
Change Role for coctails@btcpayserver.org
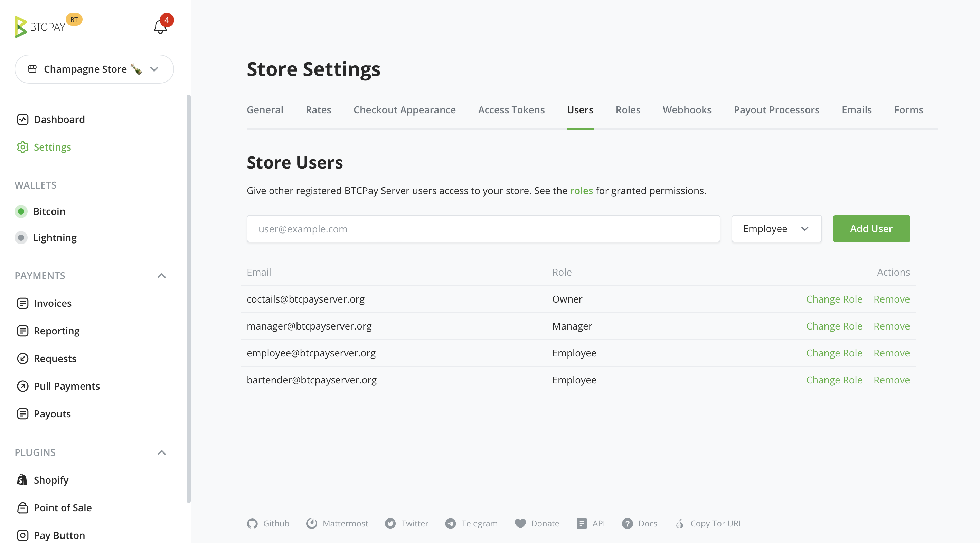(x=834, y=299)
